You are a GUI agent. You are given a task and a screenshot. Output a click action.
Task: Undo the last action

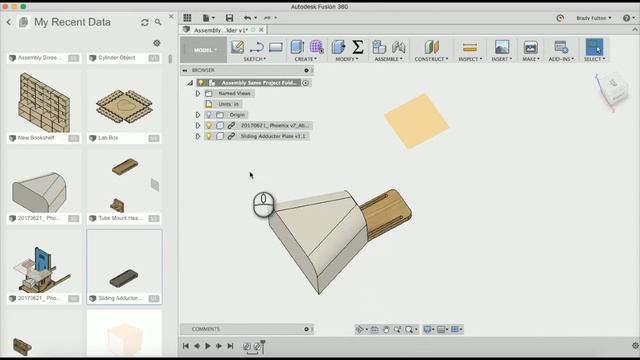tap(247, 18)
